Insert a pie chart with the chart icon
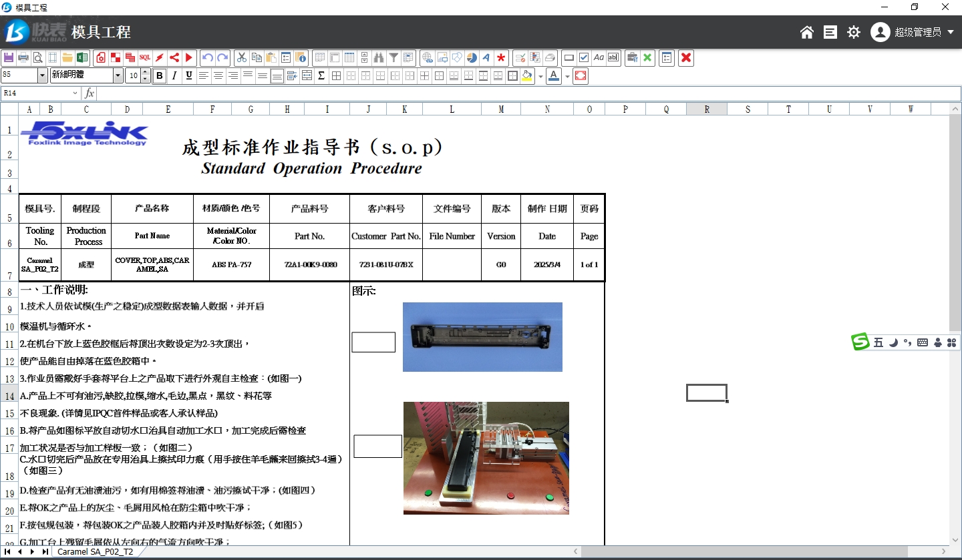The image size is (962, 560). click(x=472, y=57)
